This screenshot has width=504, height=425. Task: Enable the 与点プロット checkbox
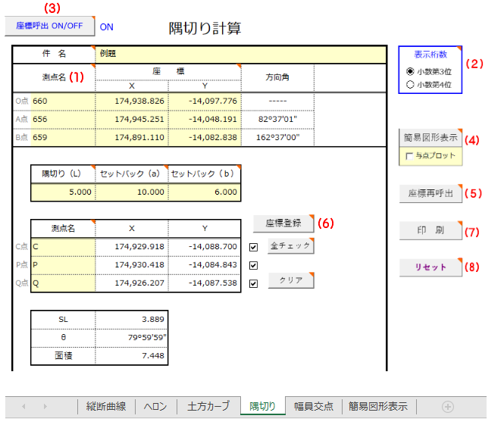coord(409,156)
